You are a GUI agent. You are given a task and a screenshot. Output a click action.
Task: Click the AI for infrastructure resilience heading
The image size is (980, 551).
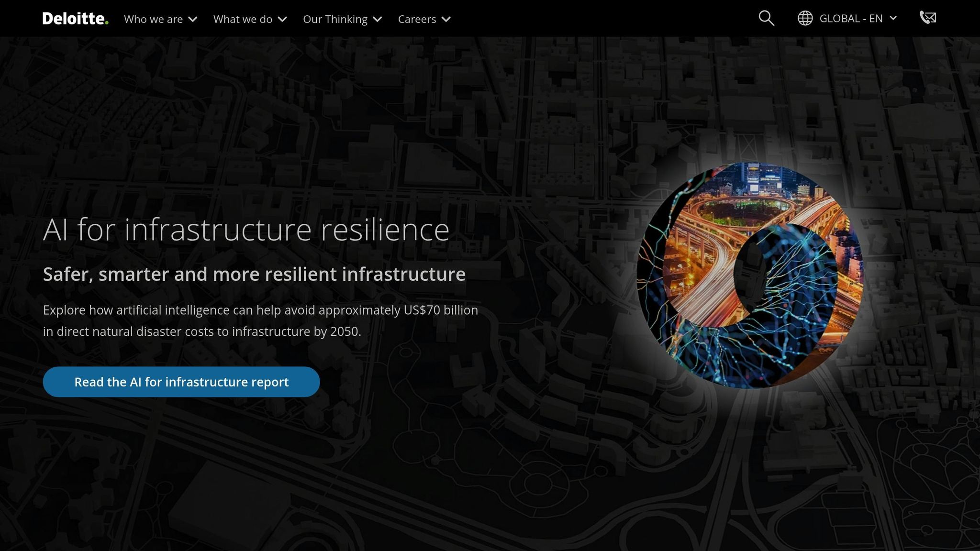coord(246,230)
